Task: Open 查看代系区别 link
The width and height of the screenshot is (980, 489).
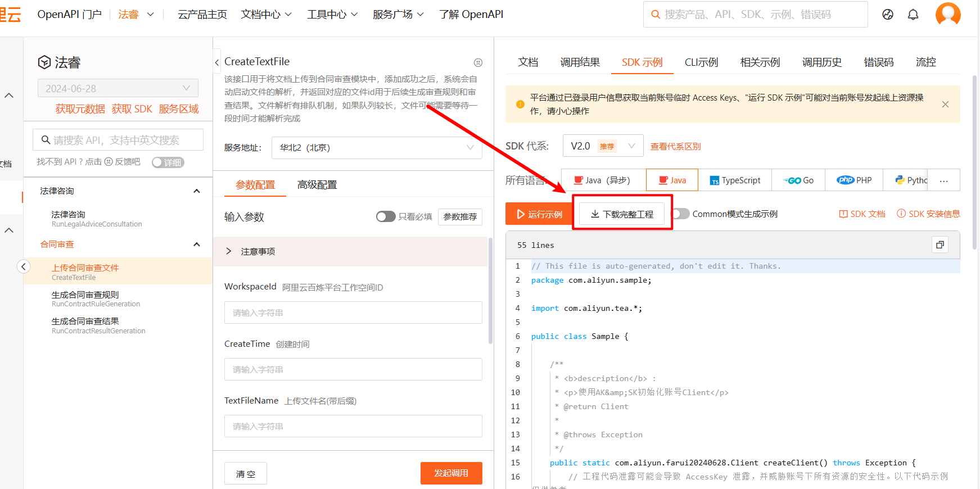Action: coord(676,146)
